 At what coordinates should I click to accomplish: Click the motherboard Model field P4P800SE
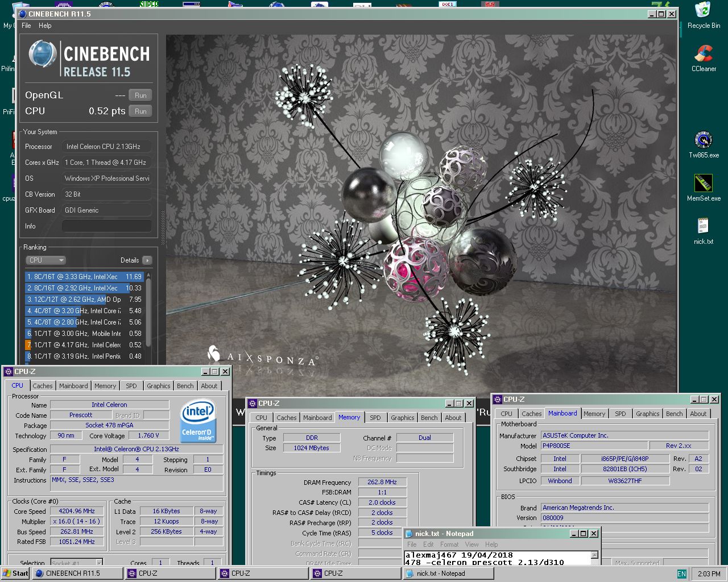coord(594,446)
